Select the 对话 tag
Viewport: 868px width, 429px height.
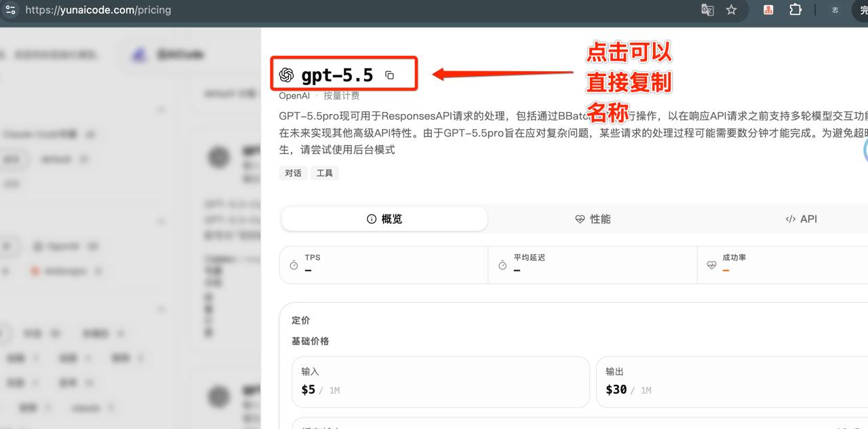[293, 173]
